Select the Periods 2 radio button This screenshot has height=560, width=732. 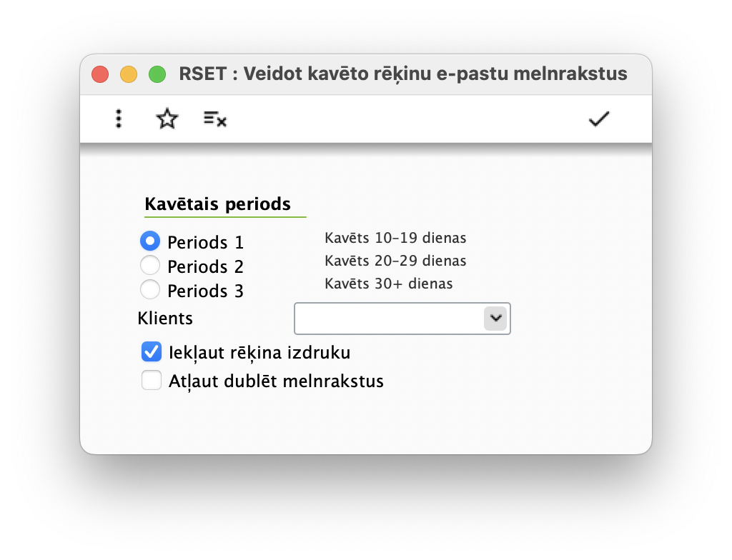pos(150,265)
